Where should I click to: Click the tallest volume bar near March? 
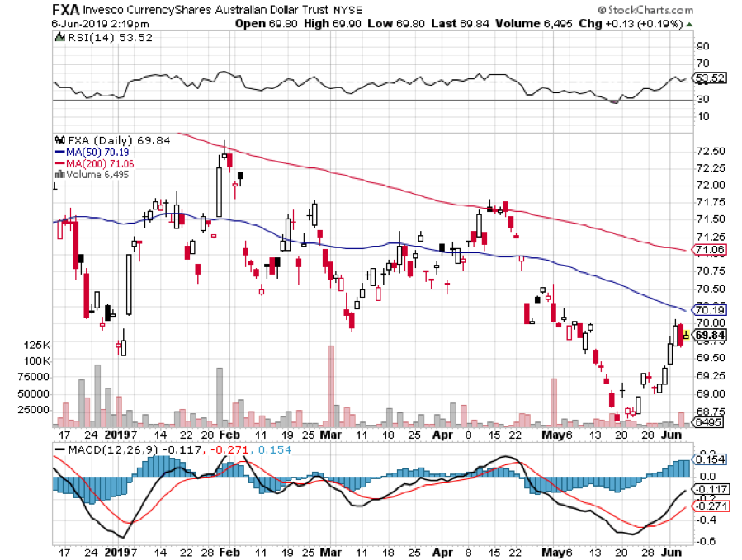point(331,386)
